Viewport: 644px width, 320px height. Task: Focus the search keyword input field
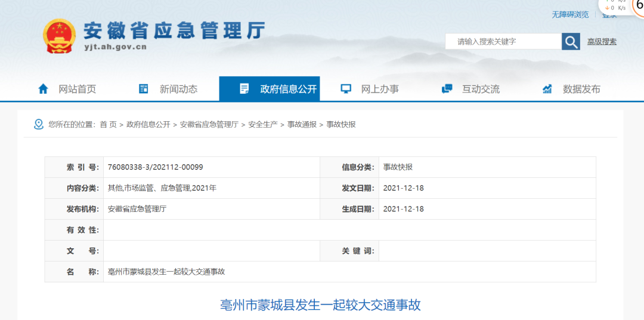[x=503, y=42]
